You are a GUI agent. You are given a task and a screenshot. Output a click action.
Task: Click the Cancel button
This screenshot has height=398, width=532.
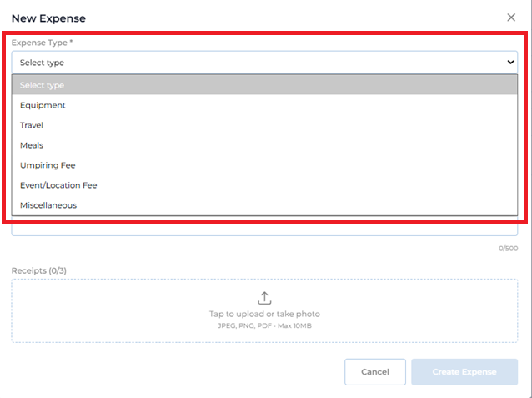[375, 372]
